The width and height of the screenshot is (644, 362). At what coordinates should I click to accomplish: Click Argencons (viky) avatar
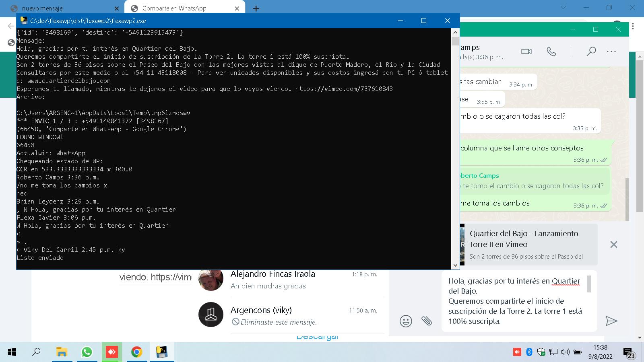coord(211,315)
